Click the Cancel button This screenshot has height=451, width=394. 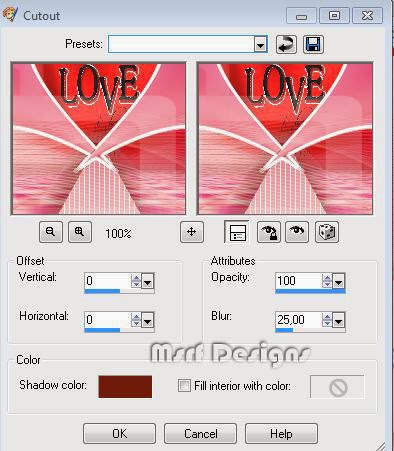[x=200, y=434]
